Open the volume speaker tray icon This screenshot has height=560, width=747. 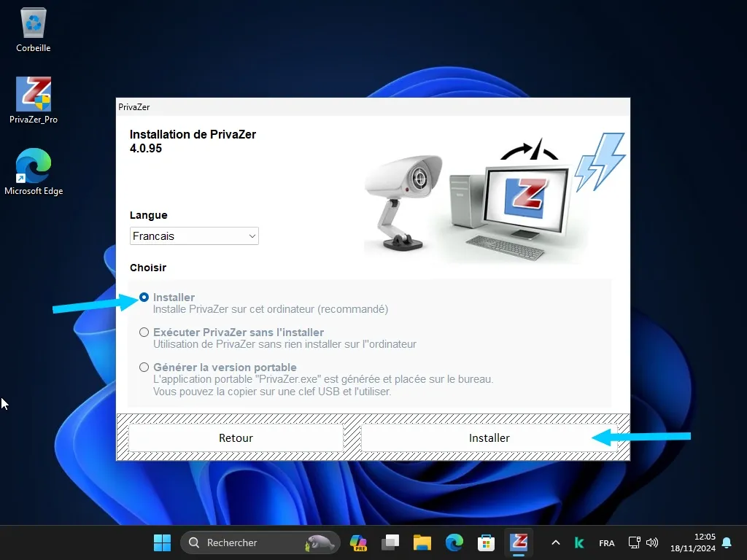652,542
